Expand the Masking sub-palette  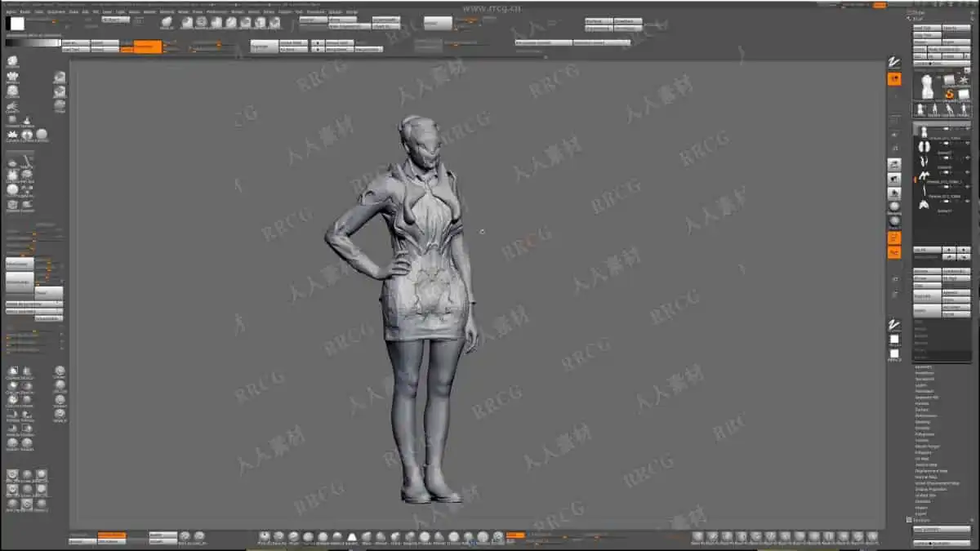[923, 422]
